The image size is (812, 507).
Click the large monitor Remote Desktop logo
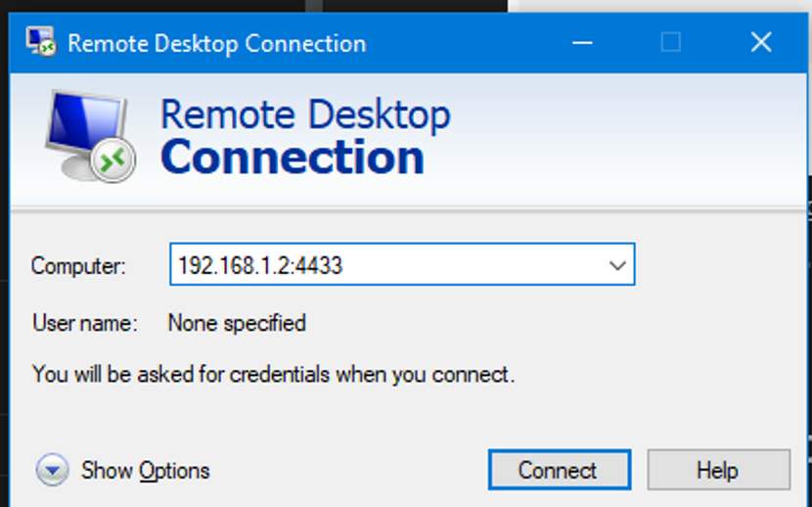point(91,137)
